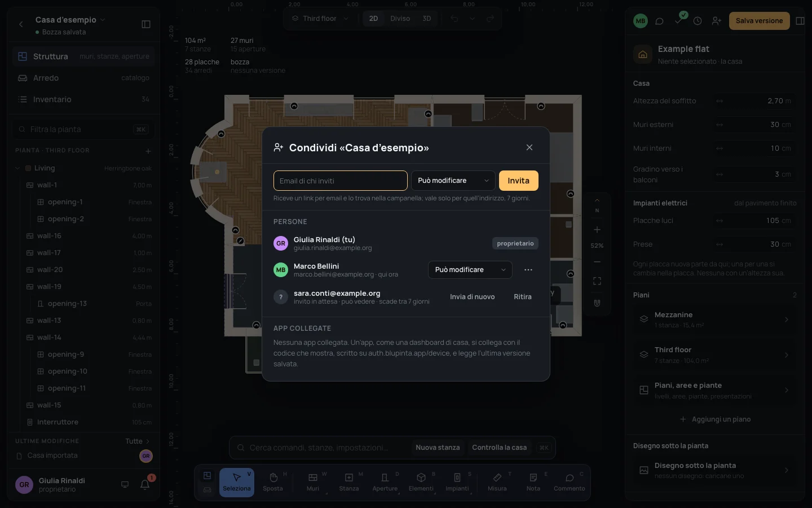Open the notifications bell
Image resolution: width=812 pixels, height=508 pixels.
click(x=145, y=484)
